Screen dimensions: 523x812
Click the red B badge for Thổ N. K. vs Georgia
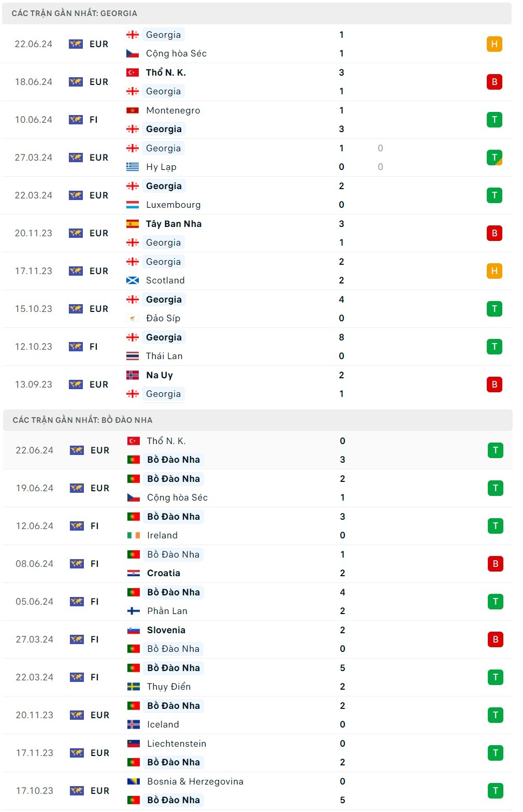[x=494, y=82]
